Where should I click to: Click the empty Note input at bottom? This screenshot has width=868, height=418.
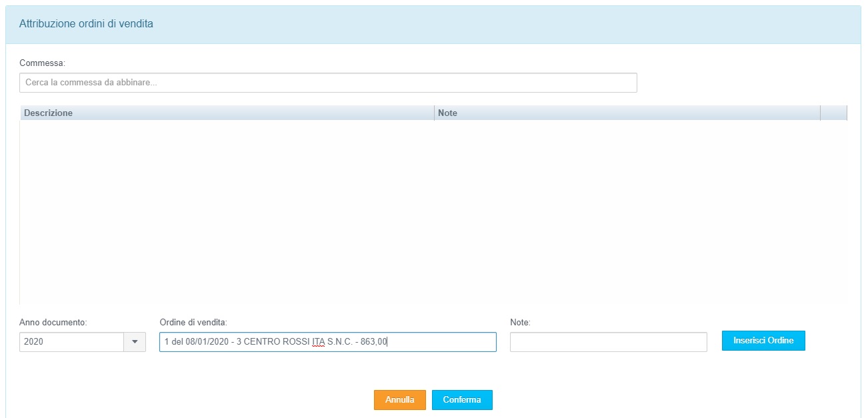[608, 342]
